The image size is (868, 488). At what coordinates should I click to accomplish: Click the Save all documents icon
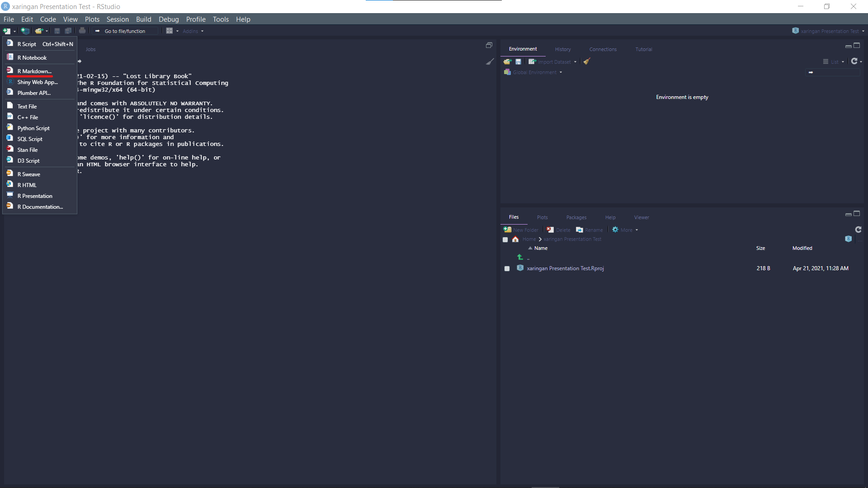(x=68, y=31)
